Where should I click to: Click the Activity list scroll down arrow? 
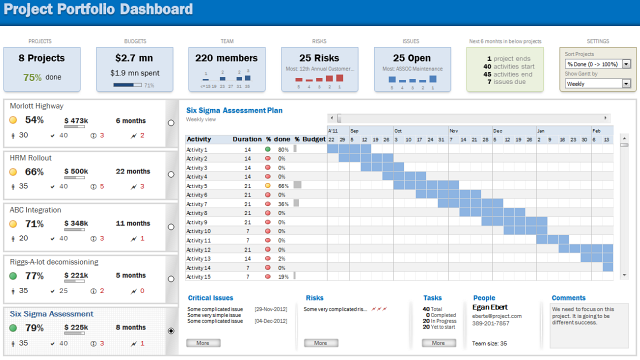[x=624, y=276]
